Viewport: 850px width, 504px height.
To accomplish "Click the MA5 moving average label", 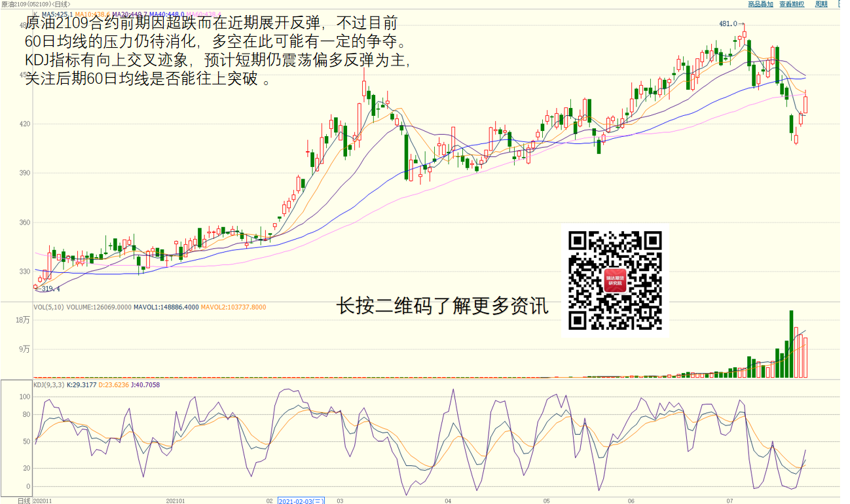I will tap(57, 14).
